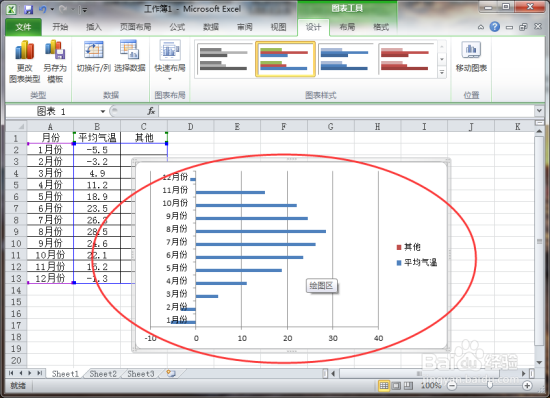This screenshot has width=550, height=398.
Task: Open the File tab
Action: 24,27
